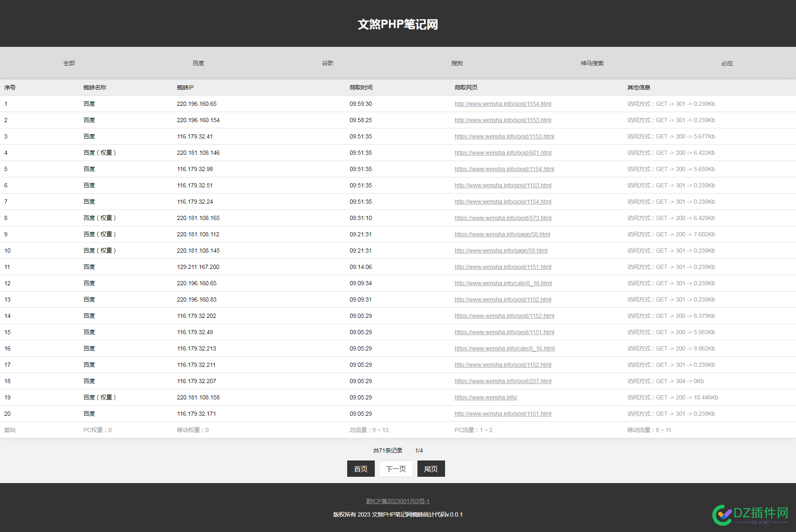796x532 pixels.
Task: Open the 全部 filter tab
Action: (69, 63)
